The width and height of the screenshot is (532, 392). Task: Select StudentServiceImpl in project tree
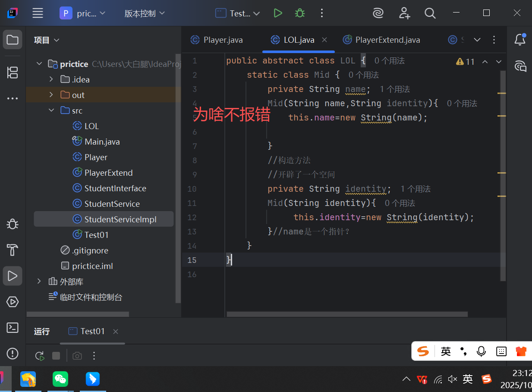[104, 219]
